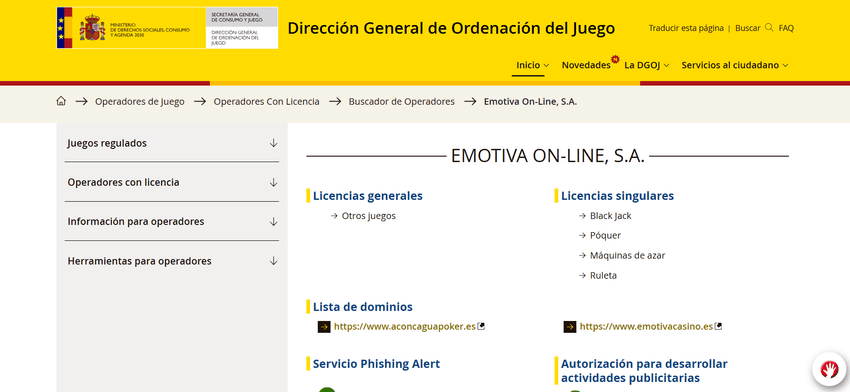Open the La DGOJ dropdown chevron
850x392 pixels.
666,66
